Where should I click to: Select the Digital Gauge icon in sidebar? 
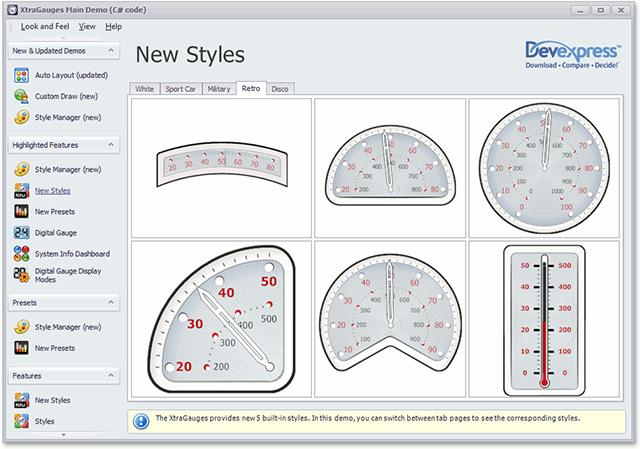(x=21, y=233)
